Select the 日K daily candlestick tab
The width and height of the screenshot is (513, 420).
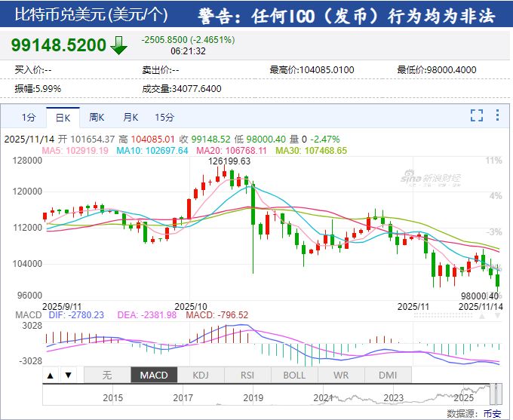point(62,117)
